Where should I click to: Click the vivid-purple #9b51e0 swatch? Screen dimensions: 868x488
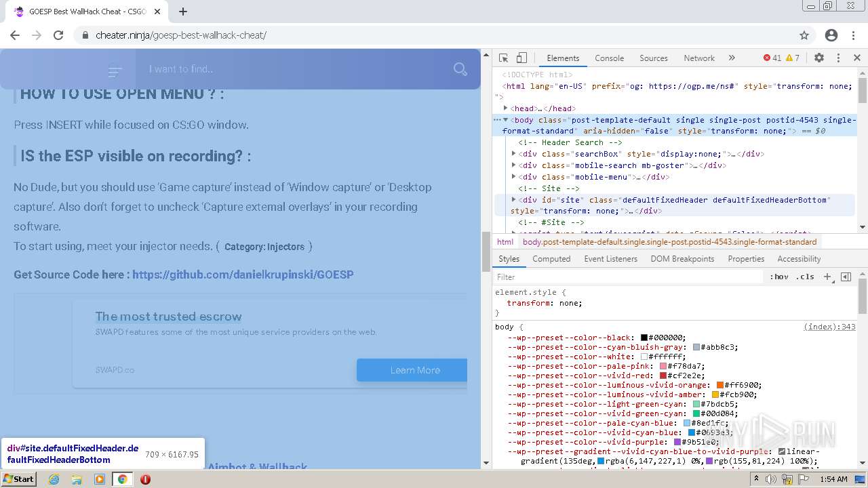[x=677, y=442]
